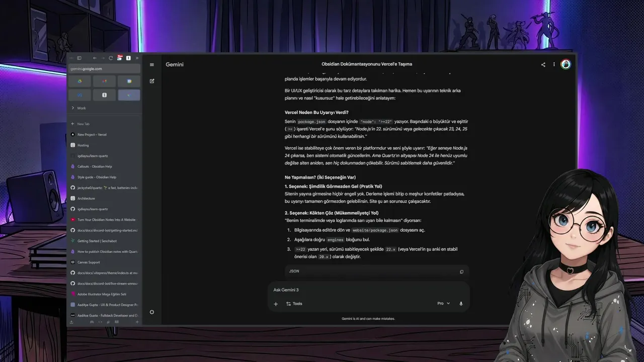Open browser three-dot menu
The width and height of the screenshot is (644, 362).
(x=72, y=58)
